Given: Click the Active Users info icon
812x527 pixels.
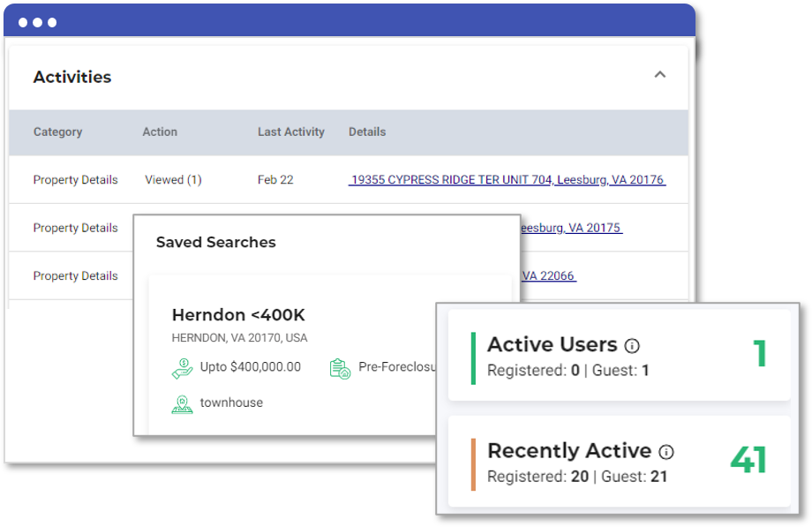Looking at the screenshot, I should 632,346.
